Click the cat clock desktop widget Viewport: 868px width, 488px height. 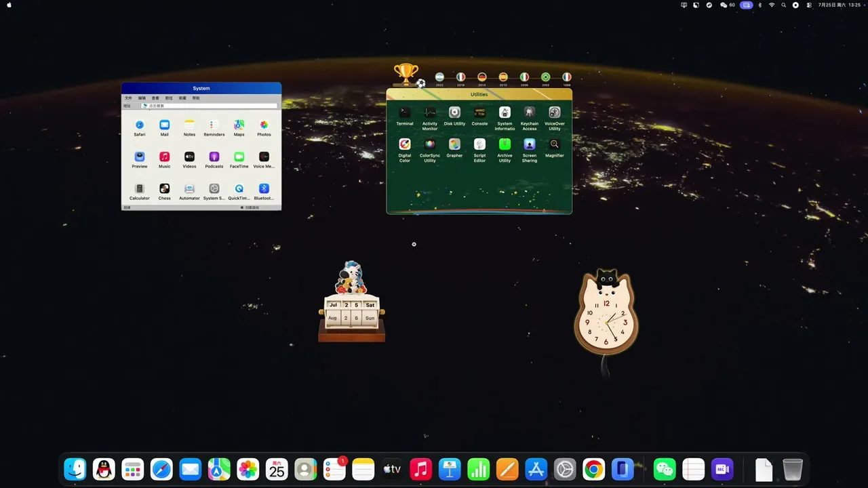tap(606, 312)
